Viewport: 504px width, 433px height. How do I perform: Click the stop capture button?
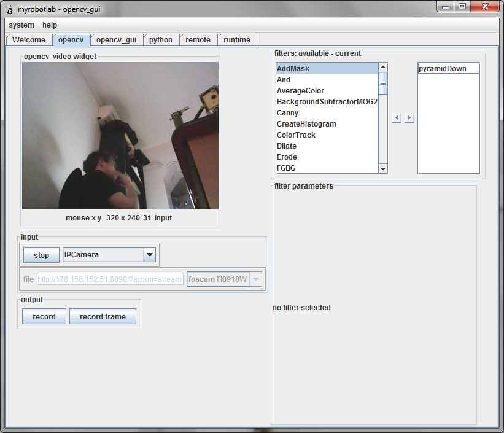coord(42,255)
